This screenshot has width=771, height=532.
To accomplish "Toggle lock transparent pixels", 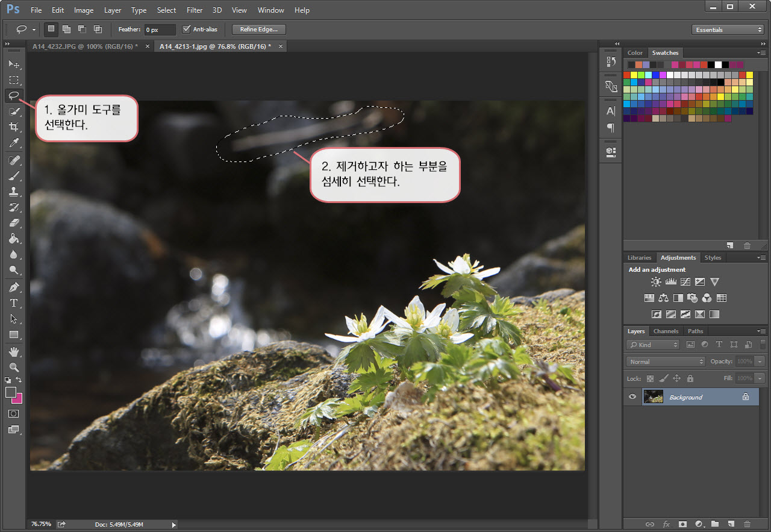I will 650,378.
